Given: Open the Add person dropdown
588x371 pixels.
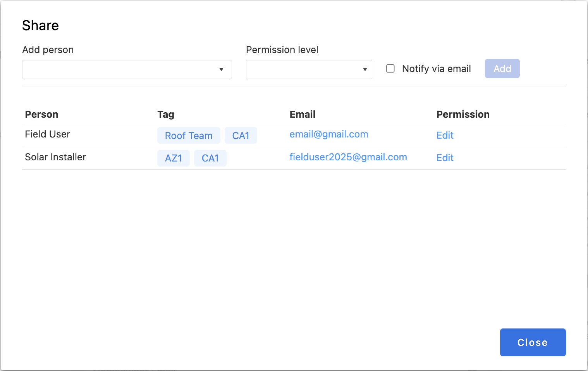Looking at the screenshot, I should point(127,69).
